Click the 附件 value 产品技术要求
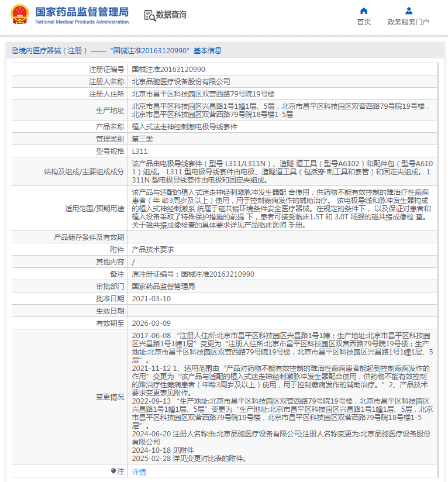Screen dimensions: 448x482 click(153, 250)
